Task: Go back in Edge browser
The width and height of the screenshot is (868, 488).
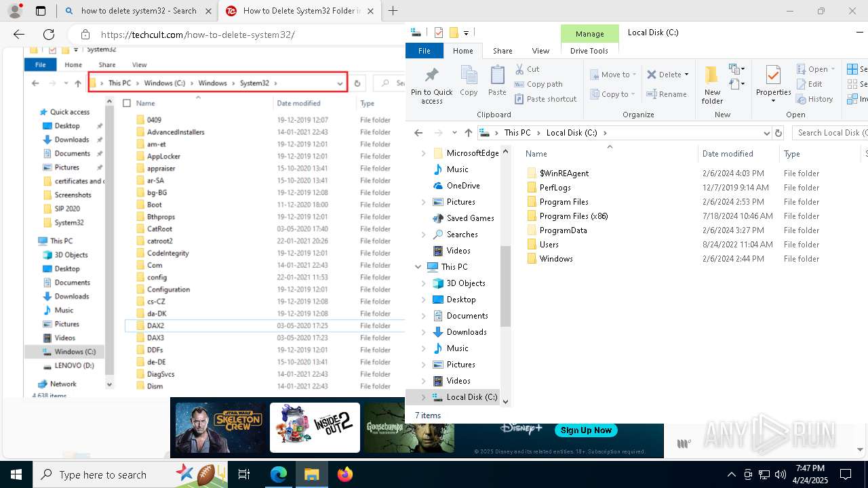Action: pyautogui.click(x=19, y=35)
